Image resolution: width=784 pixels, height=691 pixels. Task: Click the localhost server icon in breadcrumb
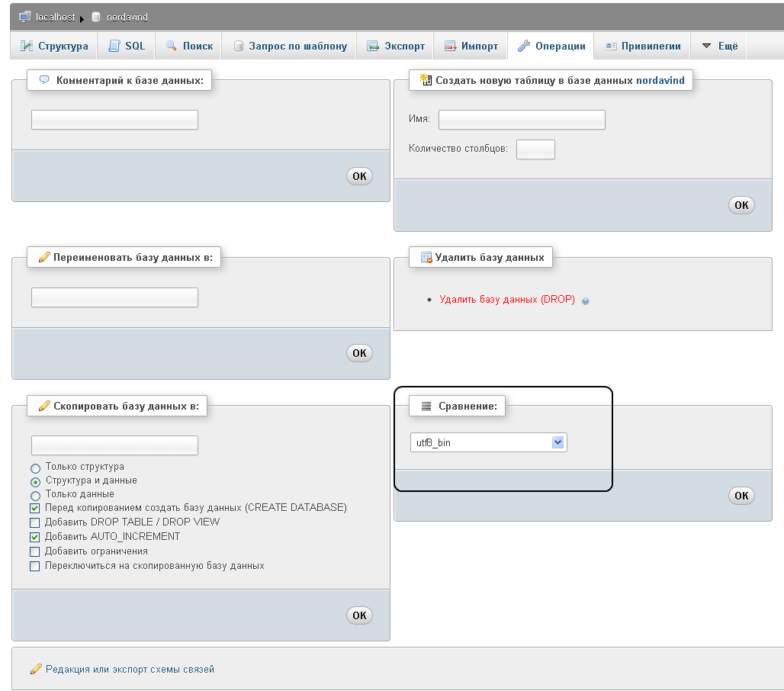pos(25,16)
